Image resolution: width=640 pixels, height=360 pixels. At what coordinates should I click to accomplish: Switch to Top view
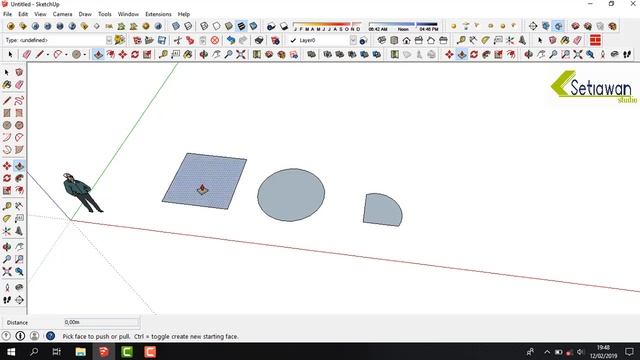(394, 40)
